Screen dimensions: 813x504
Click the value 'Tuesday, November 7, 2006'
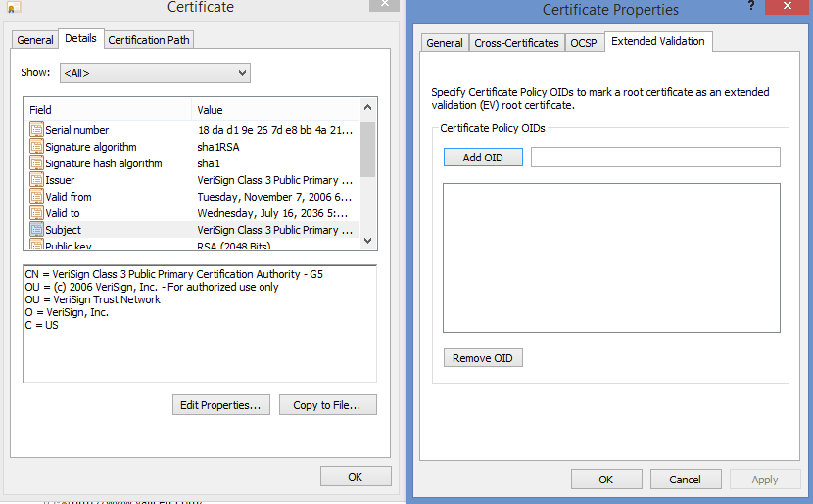pyautogui.click(x=274, y=197)
